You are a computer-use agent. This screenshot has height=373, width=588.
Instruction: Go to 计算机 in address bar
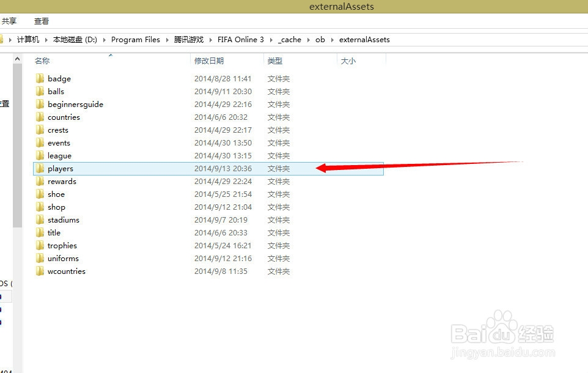coord(28,39)
